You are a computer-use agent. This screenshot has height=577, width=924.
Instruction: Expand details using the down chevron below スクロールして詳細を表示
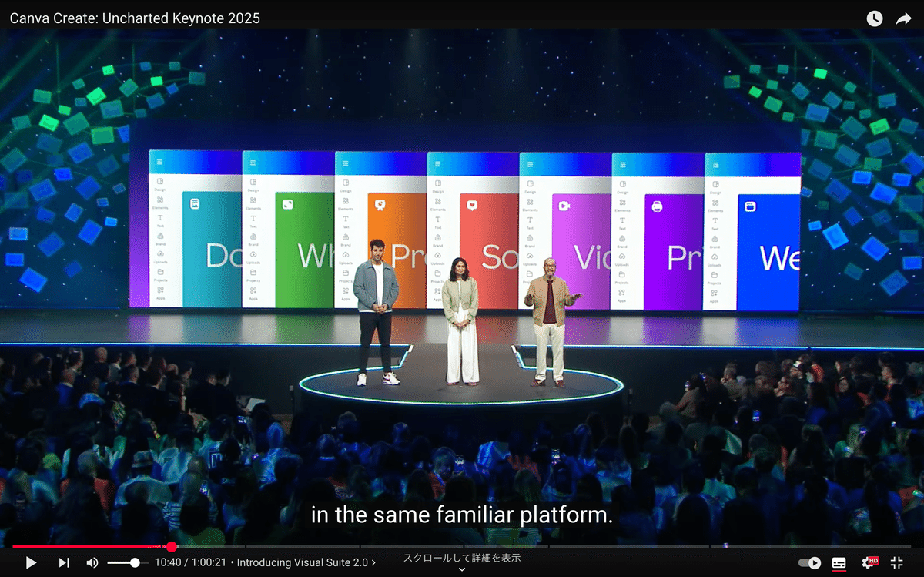462,570
